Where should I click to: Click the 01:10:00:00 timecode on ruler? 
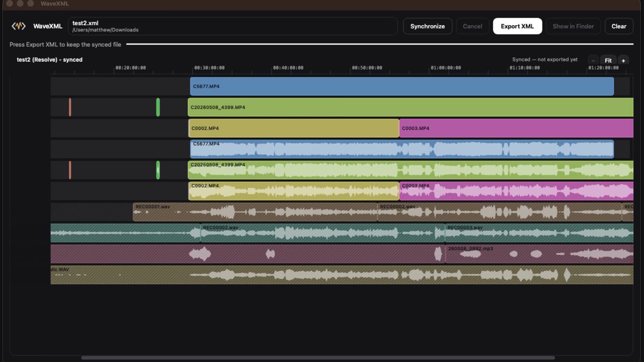[525, 68]
